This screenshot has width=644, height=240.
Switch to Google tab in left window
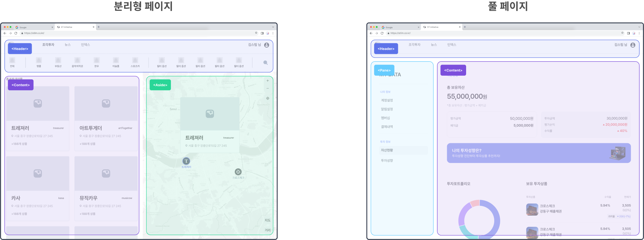[33, 27]
